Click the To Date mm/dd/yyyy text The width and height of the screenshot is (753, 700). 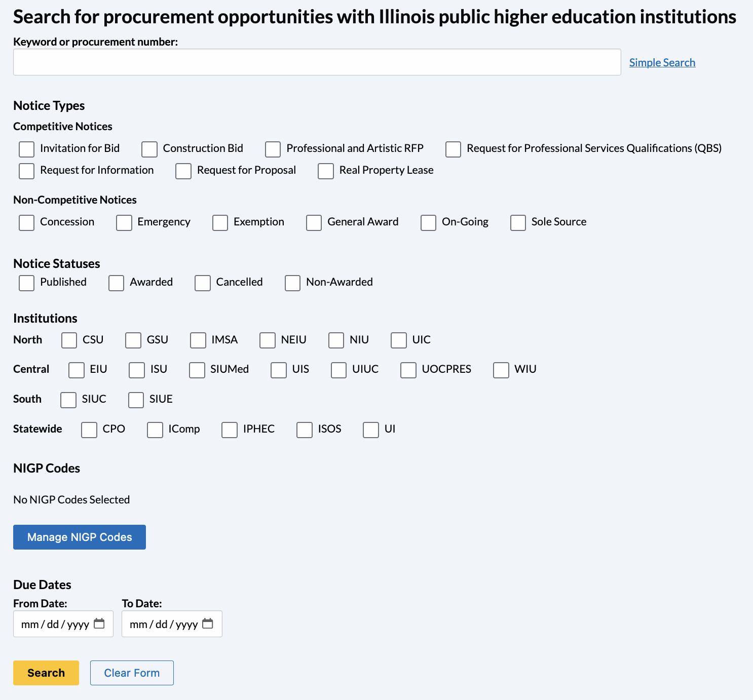164,624
